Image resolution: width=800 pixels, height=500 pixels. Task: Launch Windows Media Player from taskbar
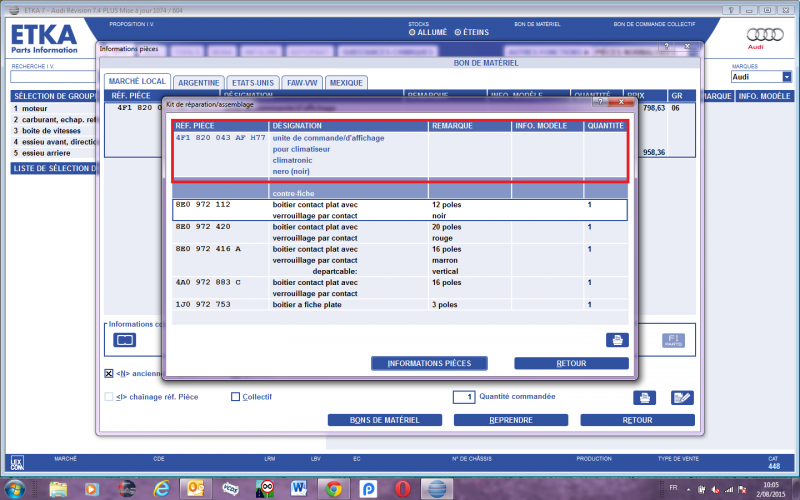click(92, 489)
